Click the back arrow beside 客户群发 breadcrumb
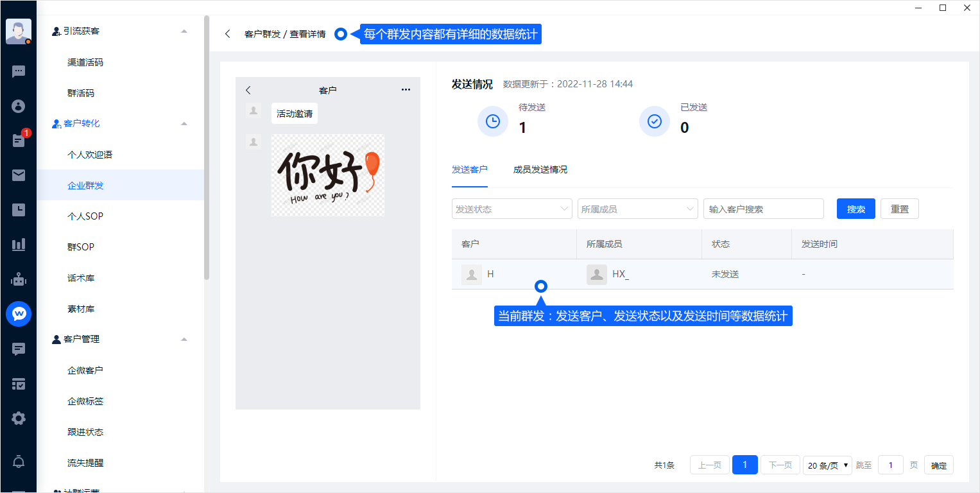 point(228,34)
